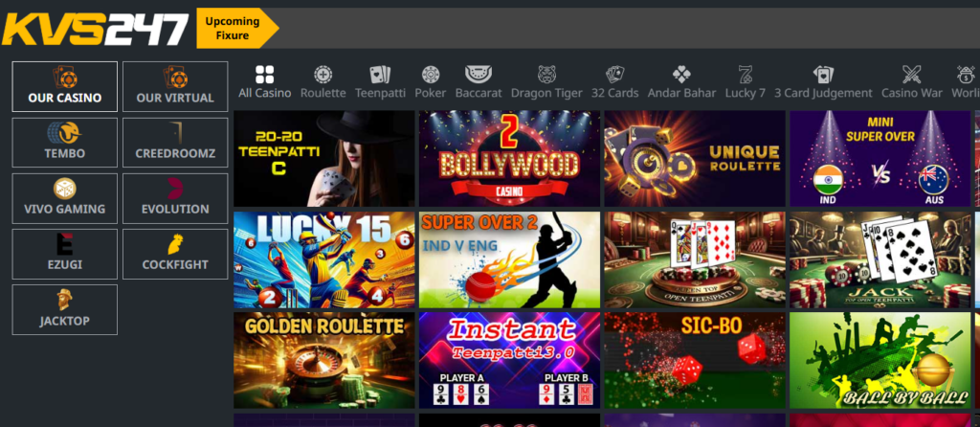Viewport: 980px width, 427px height.
Task: Open the Instant Teenpatti 3.0 game
Action: [x=509, y=361]
